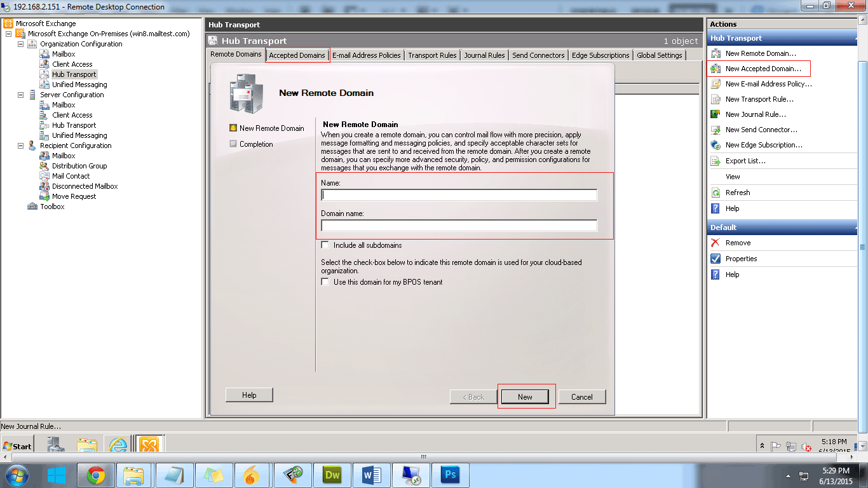Enable Include all subdomains checkbox
The width and height of the screenshot is (868, 488).
325,245
